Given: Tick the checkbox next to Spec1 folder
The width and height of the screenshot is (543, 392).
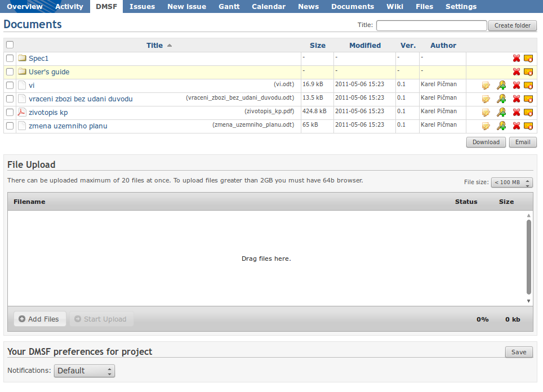Looking at the screenshot, I should click(x=10, y=58).
